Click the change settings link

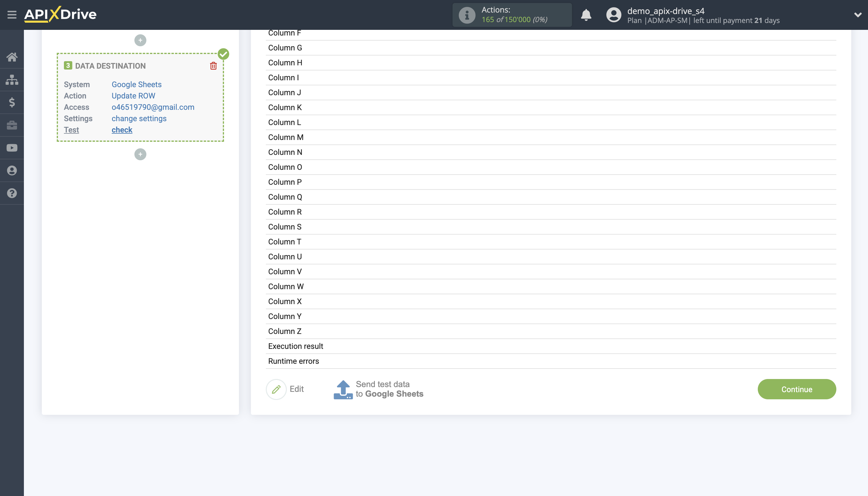tap(139, 118)
